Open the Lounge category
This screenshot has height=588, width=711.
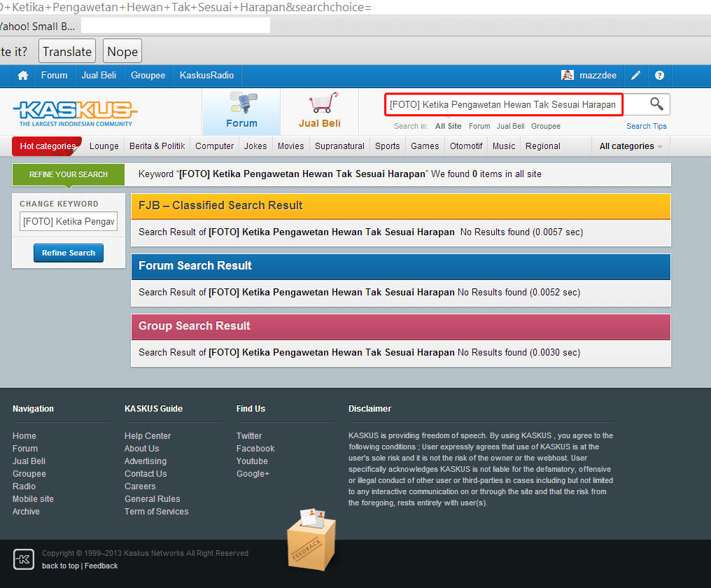click(x=104, y=146)
